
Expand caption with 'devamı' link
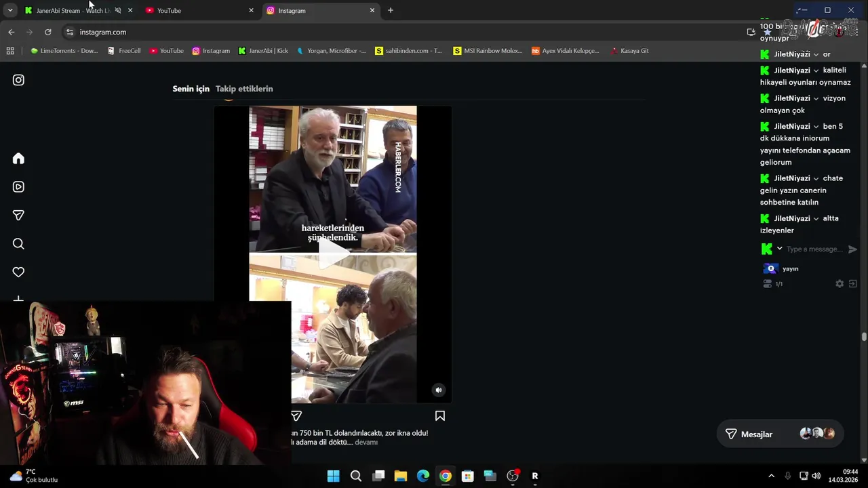[x=366, y=443]
